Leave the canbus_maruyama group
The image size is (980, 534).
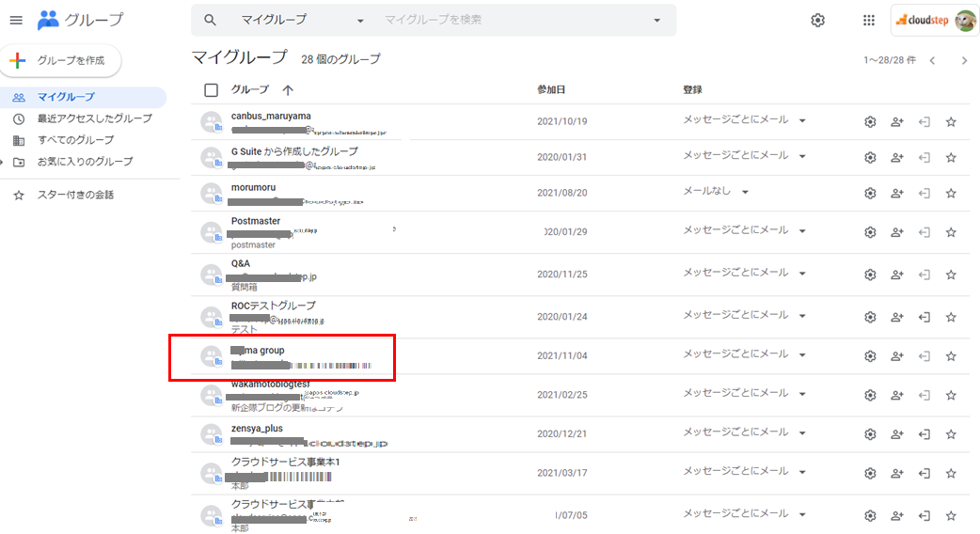click(x=924, y=122)
